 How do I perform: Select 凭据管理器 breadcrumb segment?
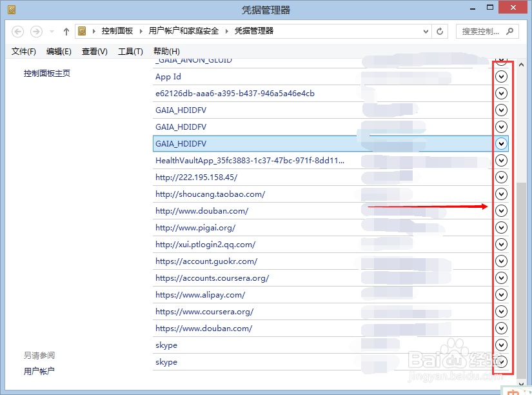point(254,31)
